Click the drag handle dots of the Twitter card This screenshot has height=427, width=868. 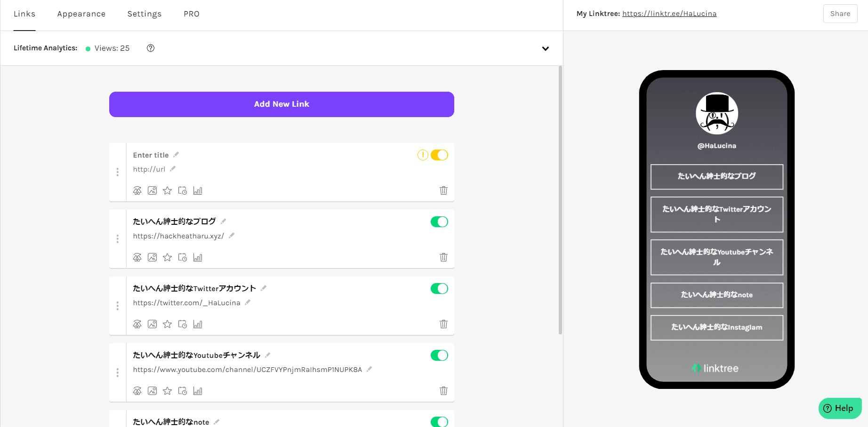click(x=118, y=306)
